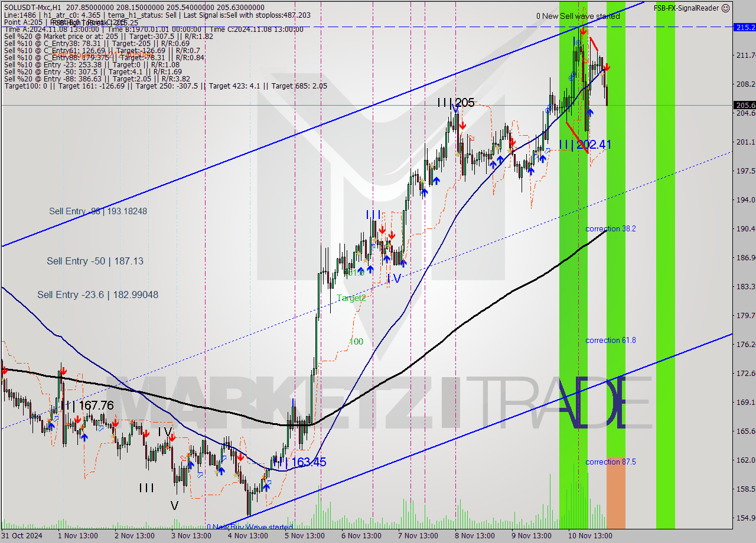Select the 'Sell %20 @ Entry -88: 386.63' line

tap(97, 78)
